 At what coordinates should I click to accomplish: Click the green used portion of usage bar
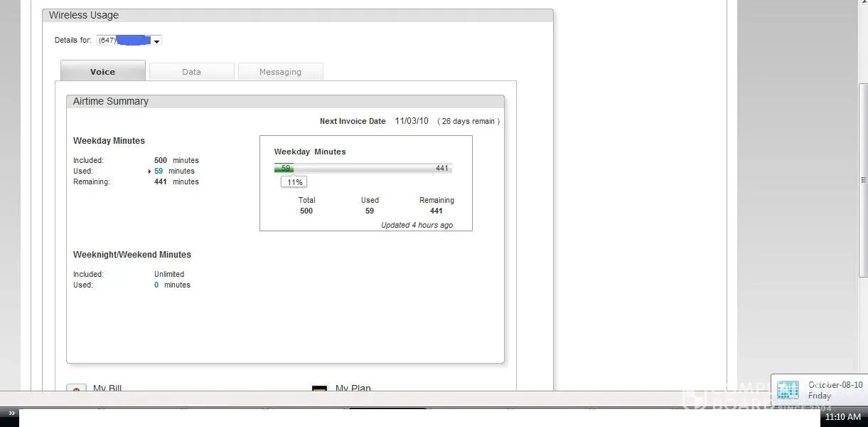tap(284, 169)
